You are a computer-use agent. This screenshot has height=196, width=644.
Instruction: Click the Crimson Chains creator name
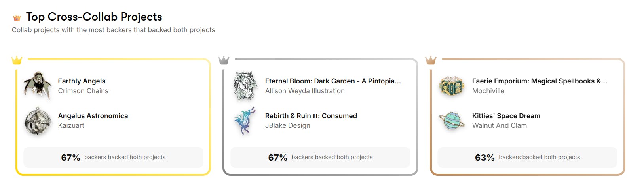[83, 91]
